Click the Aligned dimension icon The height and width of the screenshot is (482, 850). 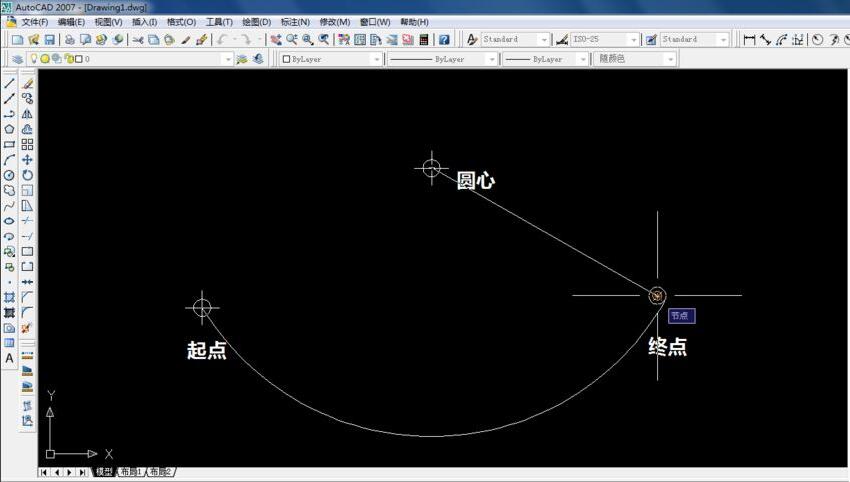click(x=765, y=40)
